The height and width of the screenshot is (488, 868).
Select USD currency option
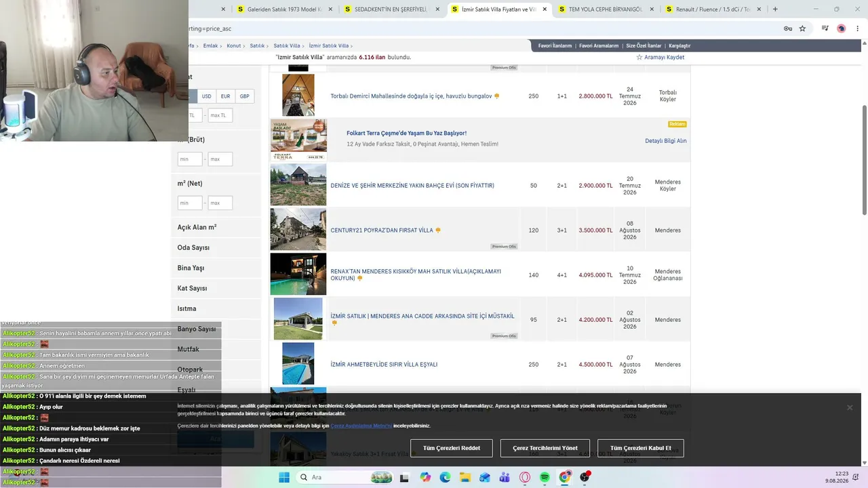click(x=206, y=96)
